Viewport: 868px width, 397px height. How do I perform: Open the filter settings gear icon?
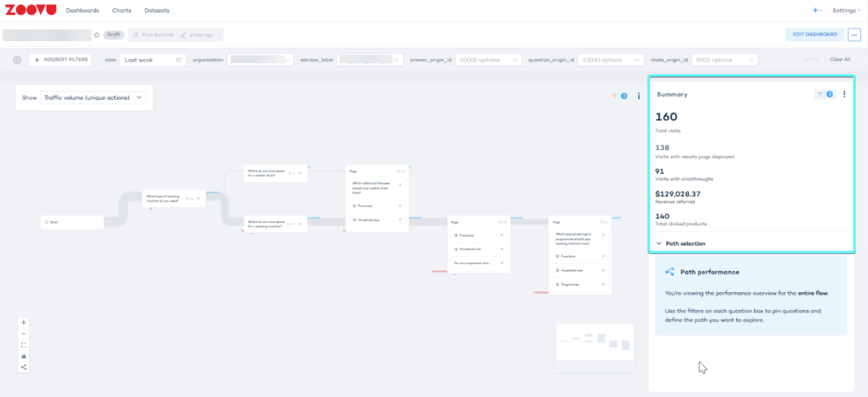[x=17, y=60]
